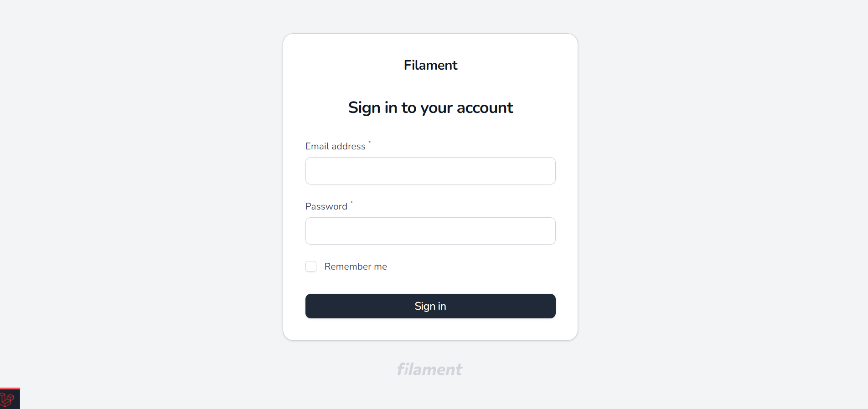
Task: Click inside the Password field
Action: (430, 231)
